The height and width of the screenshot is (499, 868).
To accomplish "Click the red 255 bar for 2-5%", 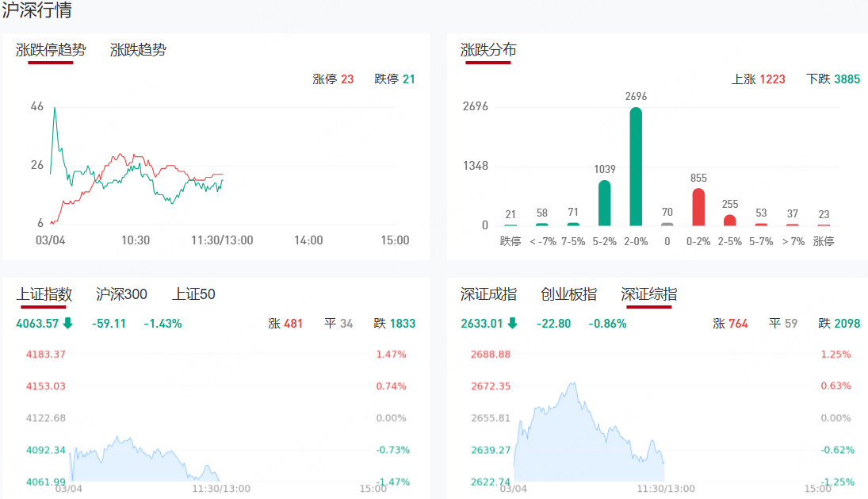I will 730,220.
